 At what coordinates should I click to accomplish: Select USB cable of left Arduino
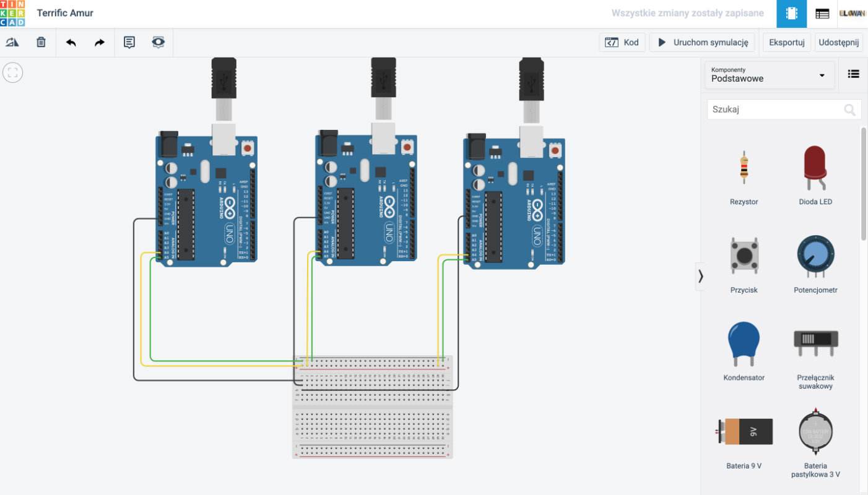pyautogui.click(x=224, y=90)
